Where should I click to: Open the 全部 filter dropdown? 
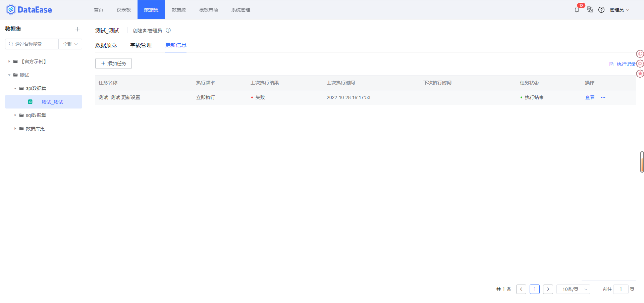(x=70, y=44)
